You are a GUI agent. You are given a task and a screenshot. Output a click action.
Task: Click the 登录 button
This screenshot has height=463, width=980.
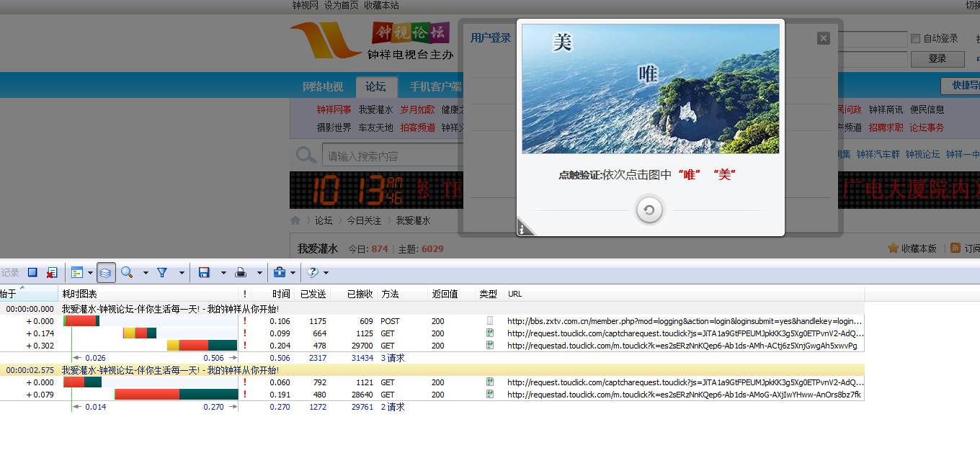pos(937,58)
